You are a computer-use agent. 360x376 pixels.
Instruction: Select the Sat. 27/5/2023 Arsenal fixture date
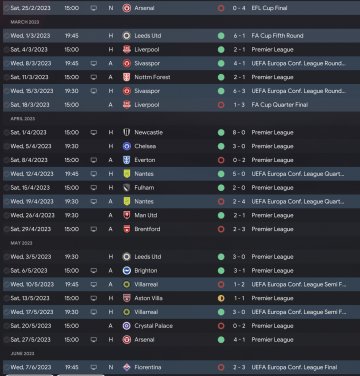(30, 340)
